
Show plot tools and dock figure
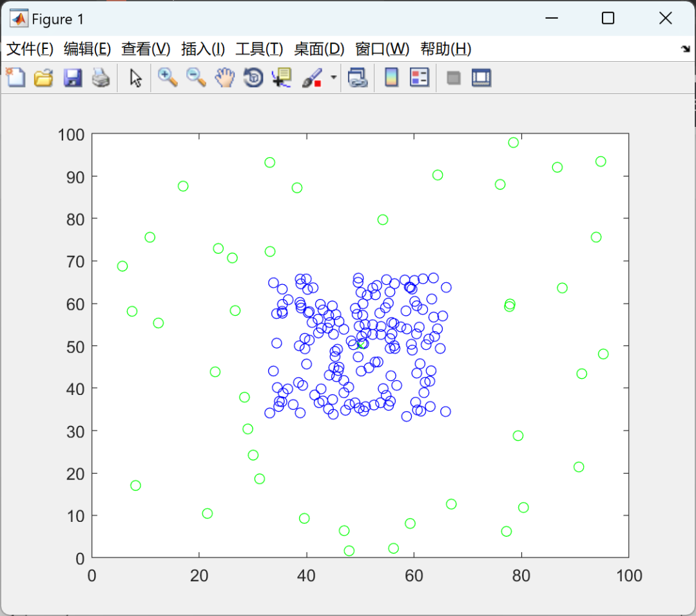(x=481, y=78)
